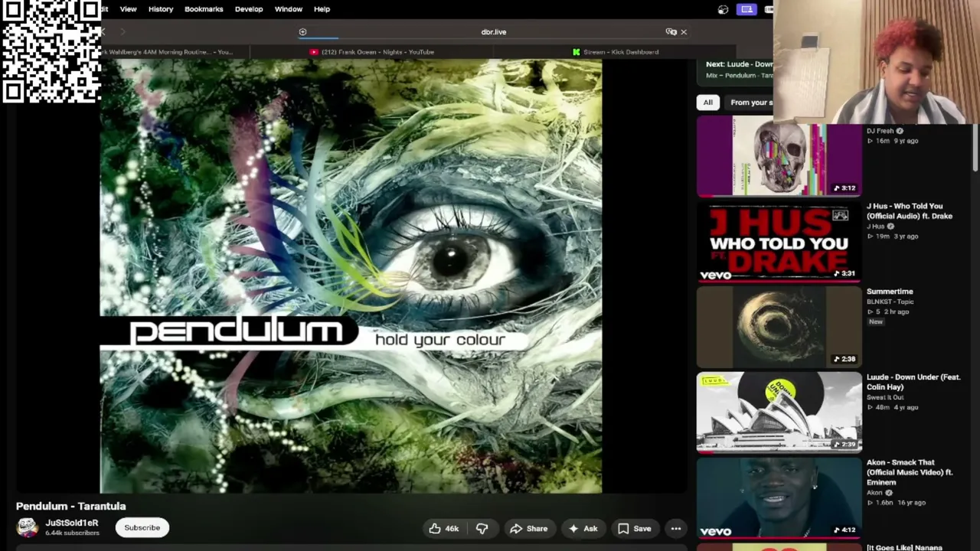
Task: Switch to the Stream - Kick Dashboard tab
Action: [x=615, y=52]
